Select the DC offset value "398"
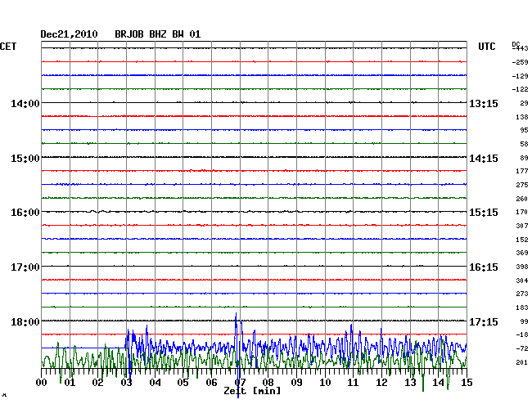This screenshot has width=532, height=404. pos(522,267)
